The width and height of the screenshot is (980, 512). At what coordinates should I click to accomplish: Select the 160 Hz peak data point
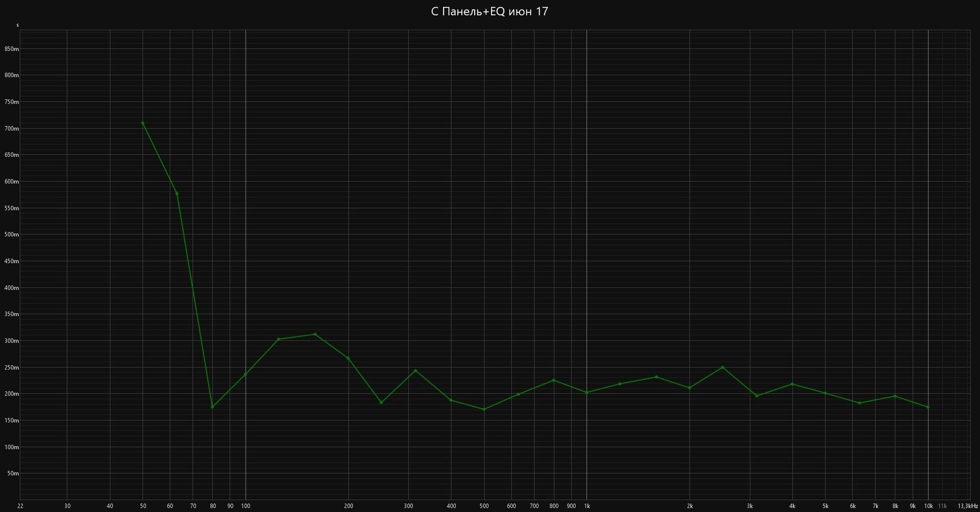pos(315,335)
